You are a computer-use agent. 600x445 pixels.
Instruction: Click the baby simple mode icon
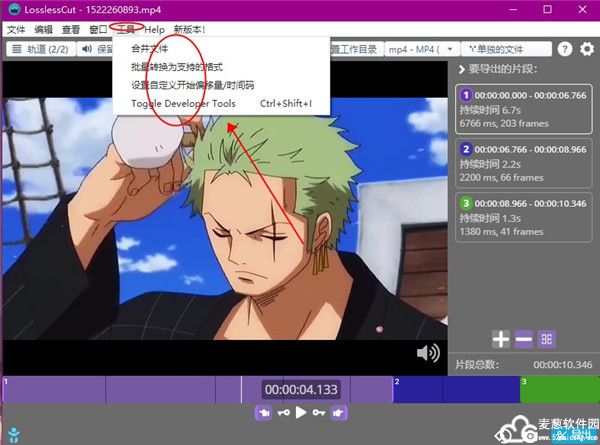[14, 435]
